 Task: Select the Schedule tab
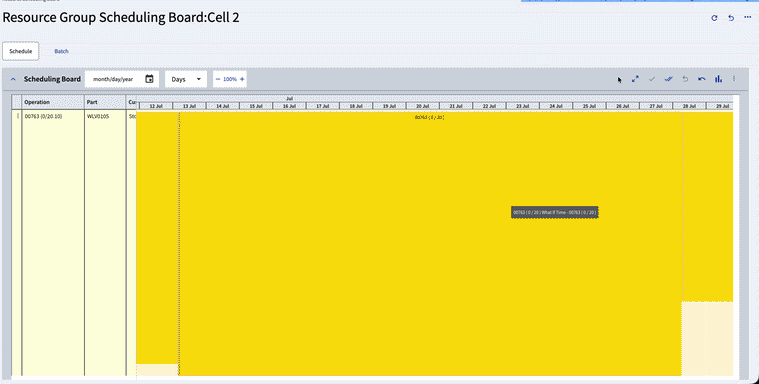pyautogui.click(x=21, y=51)
